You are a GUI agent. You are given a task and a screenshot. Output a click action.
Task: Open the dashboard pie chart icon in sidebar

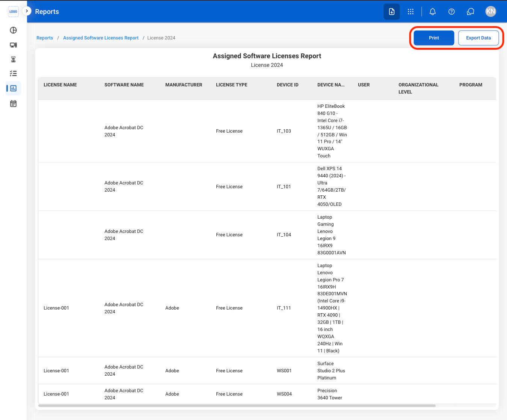point(13,30)
